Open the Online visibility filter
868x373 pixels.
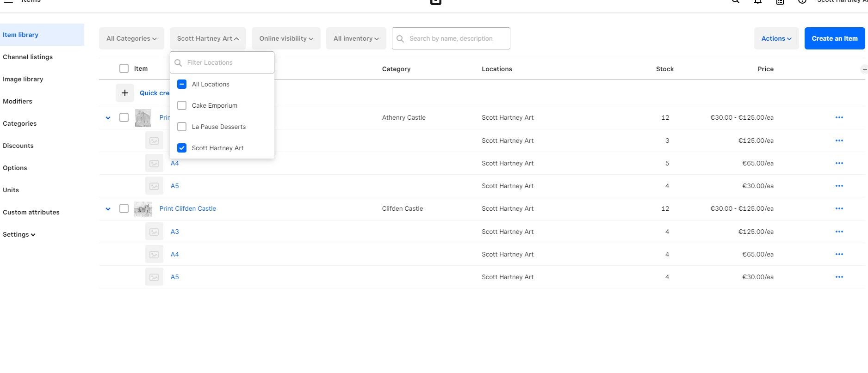[x=286, y=38]
